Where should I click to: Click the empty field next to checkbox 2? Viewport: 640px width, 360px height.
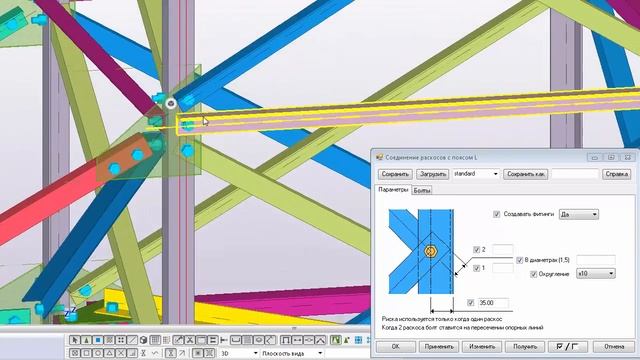[x=502, y=249]
